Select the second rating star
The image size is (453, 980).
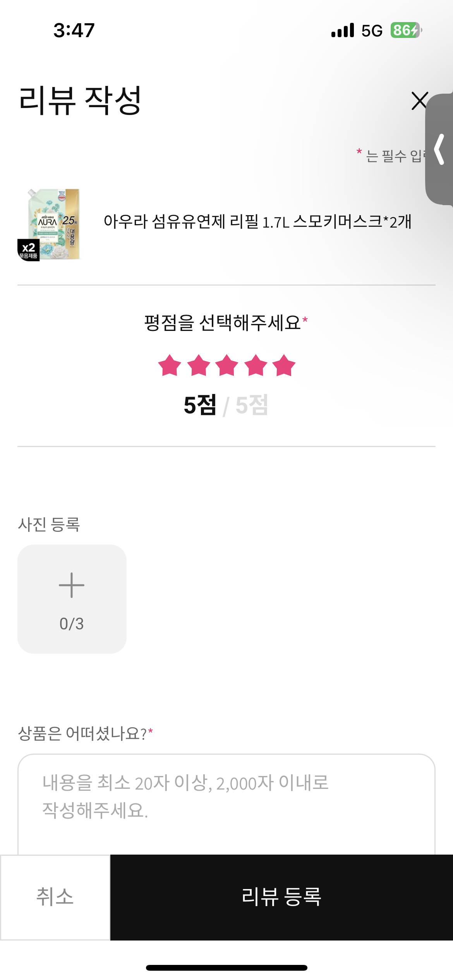tap(199, 366)
